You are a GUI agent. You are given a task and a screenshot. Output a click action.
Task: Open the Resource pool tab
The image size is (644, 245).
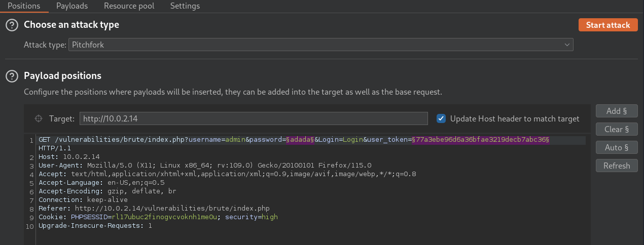point(129,6)
